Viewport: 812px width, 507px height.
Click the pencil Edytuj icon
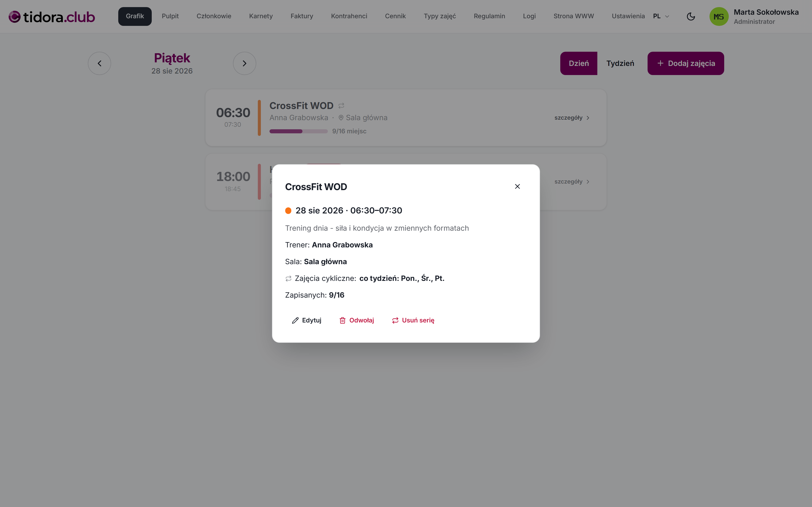click(295, 321)
